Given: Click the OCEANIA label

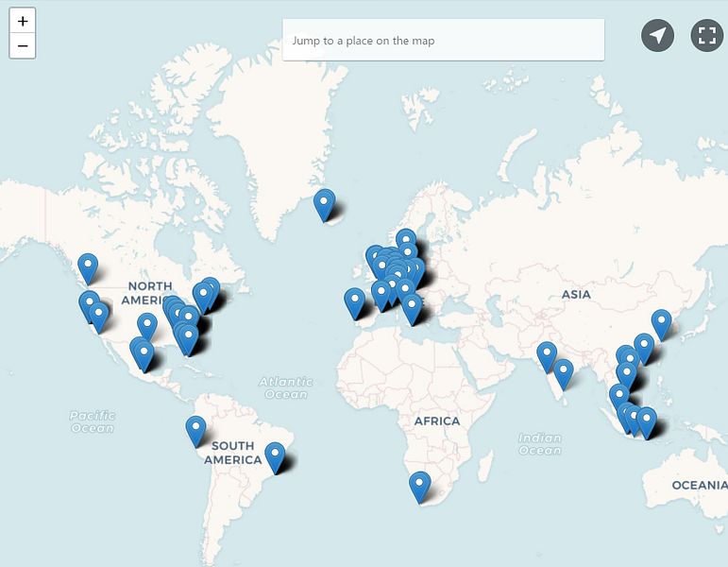Looking at the screenshot, I should click(700, 485).
